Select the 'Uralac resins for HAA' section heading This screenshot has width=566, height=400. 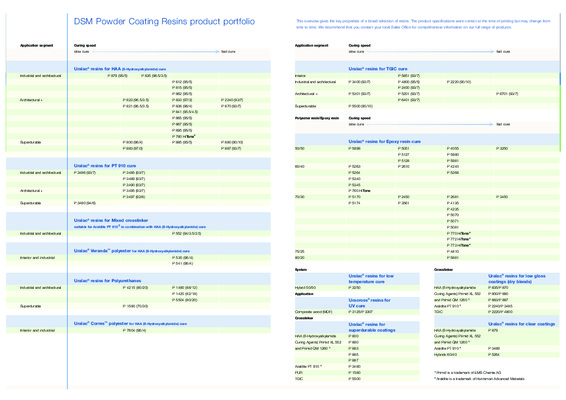120,69
